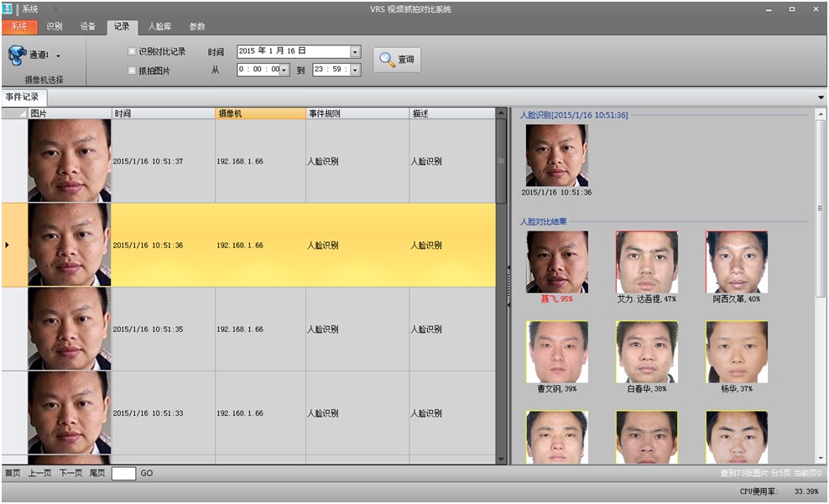Switch to the 设备 tab
Screen dimensions: 829x504
(x=88, y=26)
